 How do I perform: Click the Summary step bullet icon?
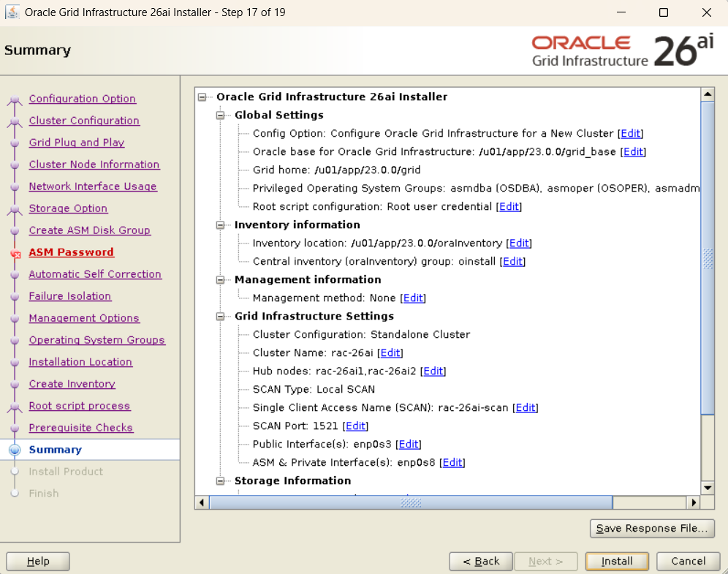pos(15,450)
